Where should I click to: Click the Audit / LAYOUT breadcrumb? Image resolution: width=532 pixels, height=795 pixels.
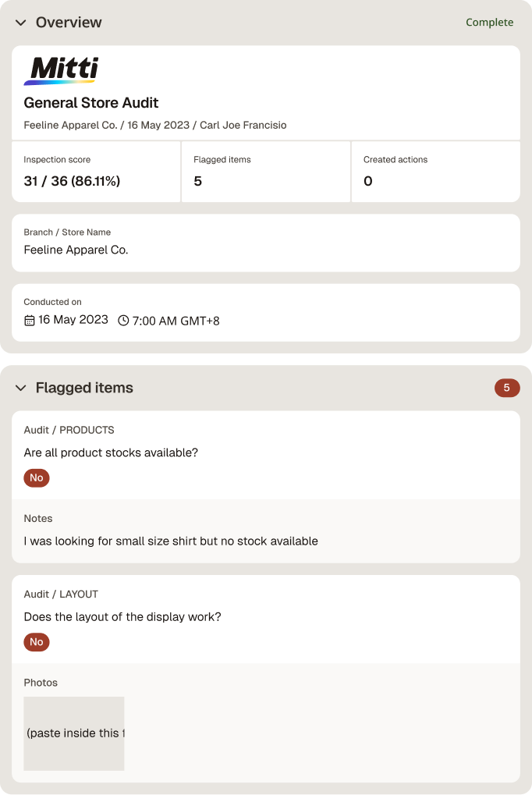pos(61,594)
